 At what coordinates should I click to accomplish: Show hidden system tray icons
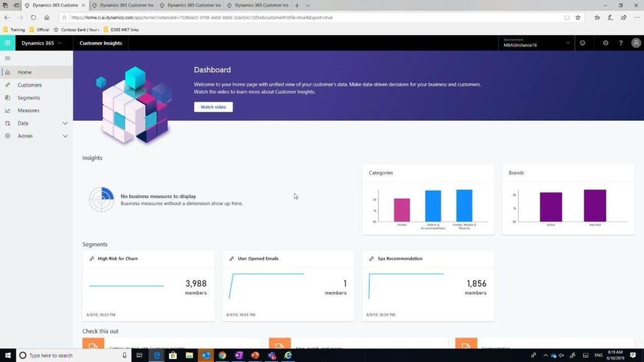(545, 356)
